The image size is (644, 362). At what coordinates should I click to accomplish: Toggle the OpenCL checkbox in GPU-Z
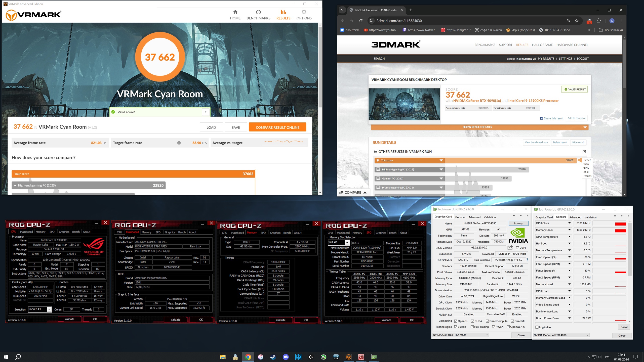point(456,321)
